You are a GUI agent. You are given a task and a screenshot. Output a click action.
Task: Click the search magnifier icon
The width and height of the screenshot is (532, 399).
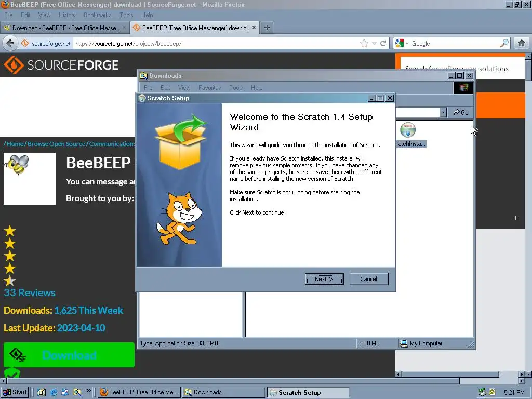coord(504,43)
